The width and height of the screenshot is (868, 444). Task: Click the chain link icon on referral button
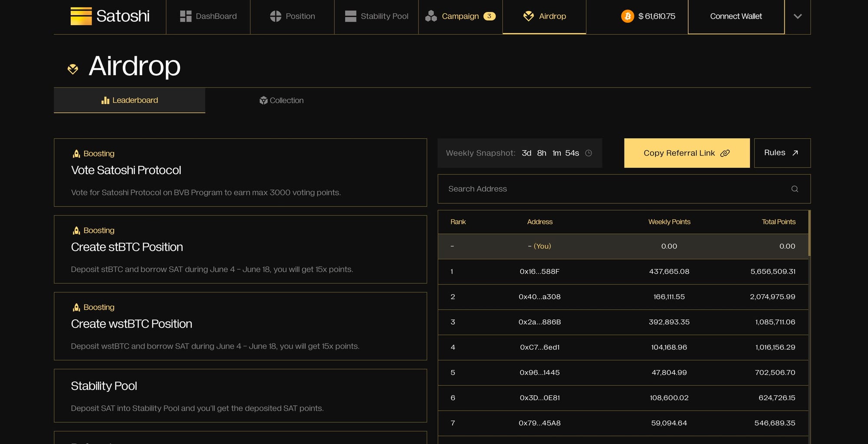[x=725, y=153]
